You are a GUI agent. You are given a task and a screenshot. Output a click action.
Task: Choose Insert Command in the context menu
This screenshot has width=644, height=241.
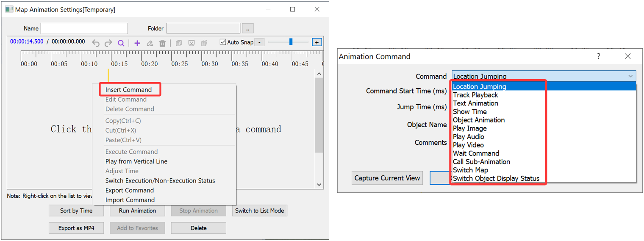[128, 90]
